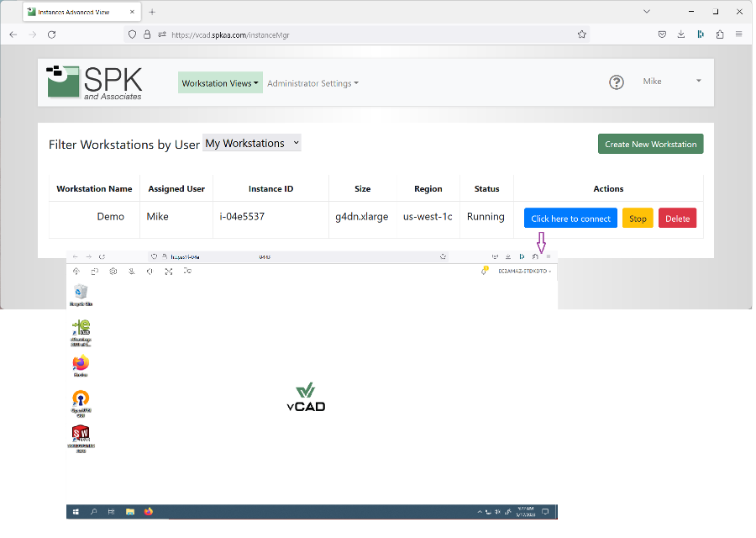Delete the Demo workstation
Image resolution: width=756 pixels, height=538 pixels.
pyautogui.click(x=677, y=219)
